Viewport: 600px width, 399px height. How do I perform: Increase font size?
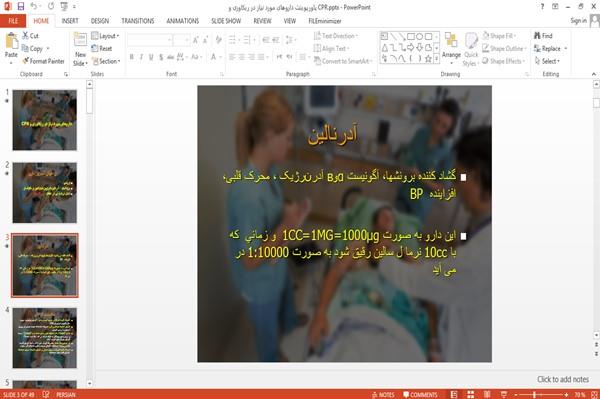pos(196,40)
